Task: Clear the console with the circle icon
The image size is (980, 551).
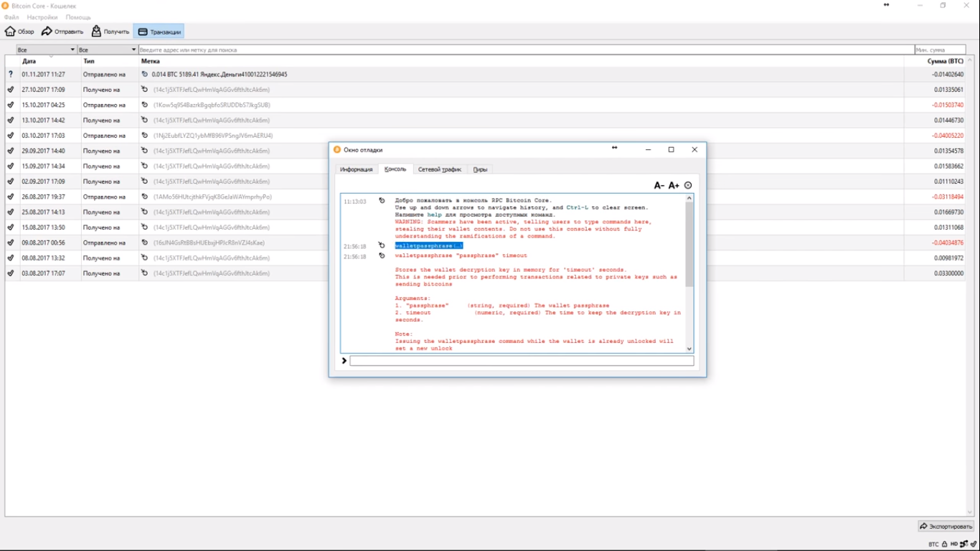Action: point(688,186)
